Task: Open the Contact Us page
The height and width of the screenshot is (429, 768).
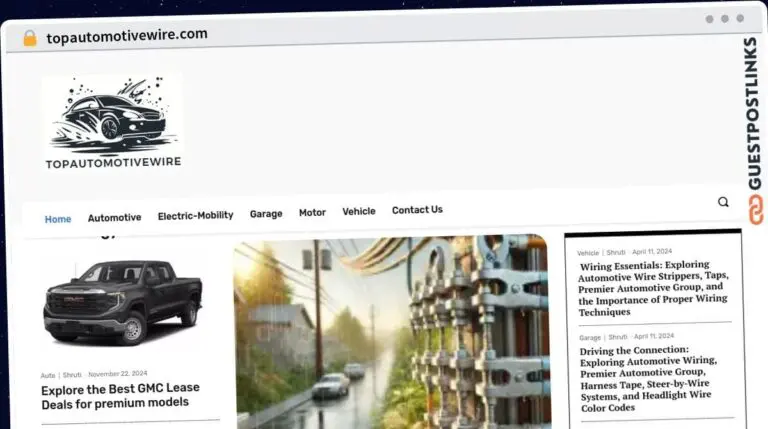Action: pos(417,210)
